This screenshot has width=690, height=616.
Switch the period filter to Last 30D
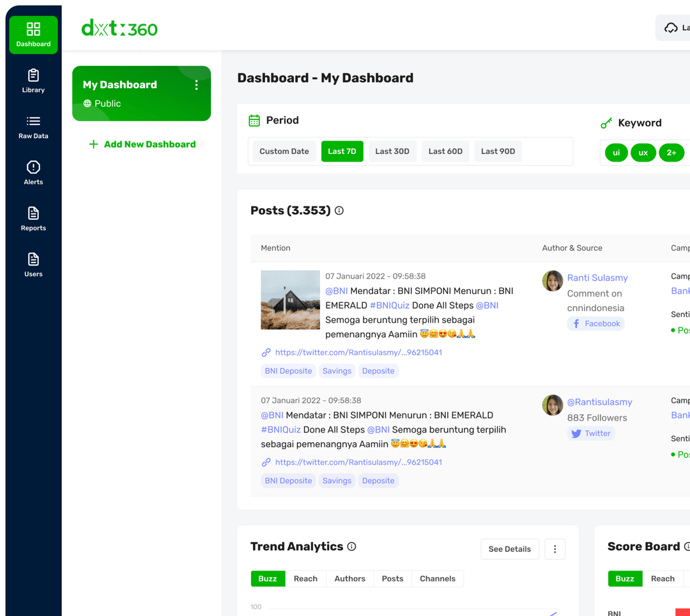pyautogui.click(x=392, y=151)
